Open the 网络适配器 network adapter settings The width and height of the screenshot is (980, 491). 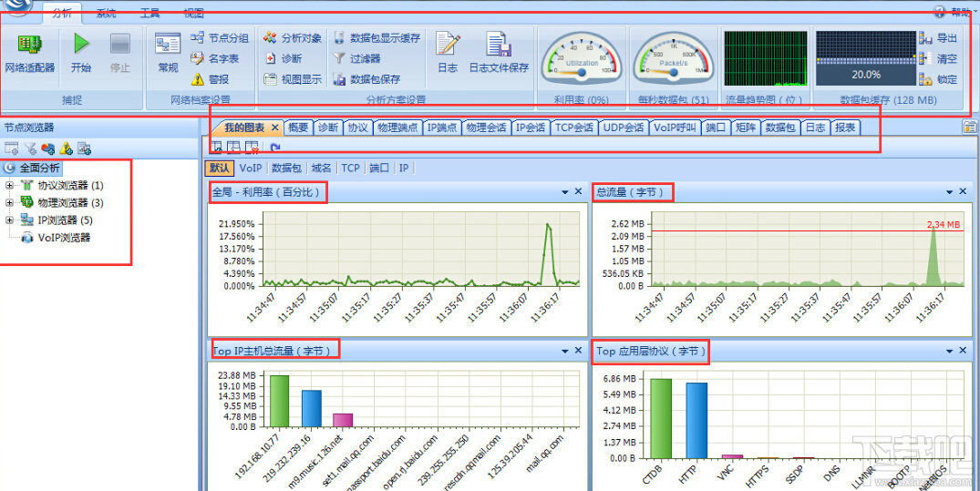[x=29, y=55]
